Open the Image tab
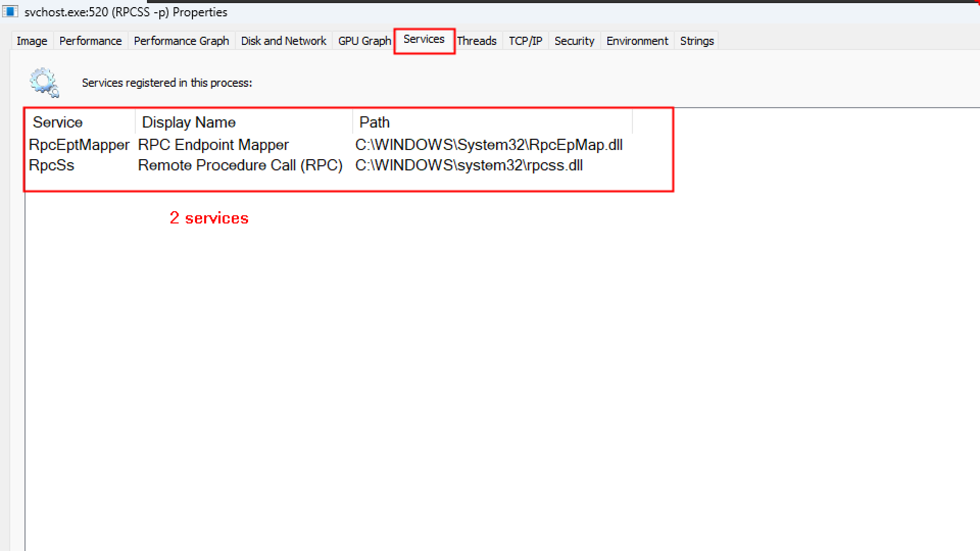Image resolution: width=980 pixels, height=551 pixels. click(x=32, y=41)
